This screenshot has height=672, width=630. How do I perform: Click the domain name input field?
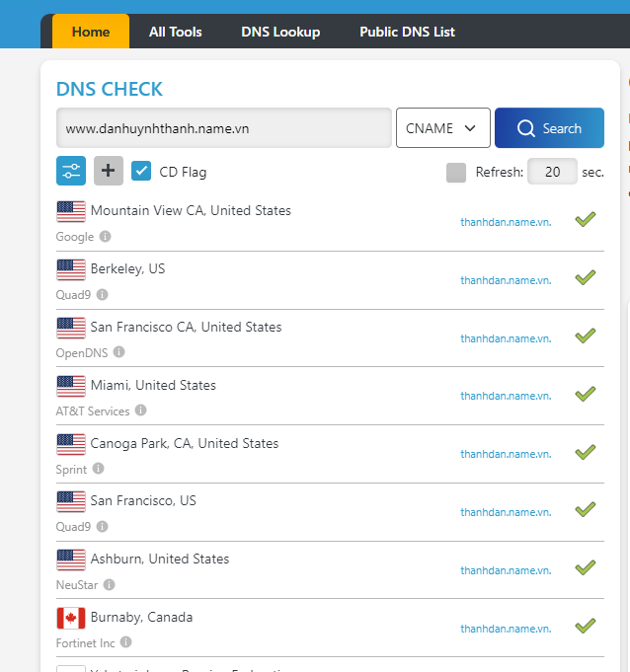(x=224, y=128)
